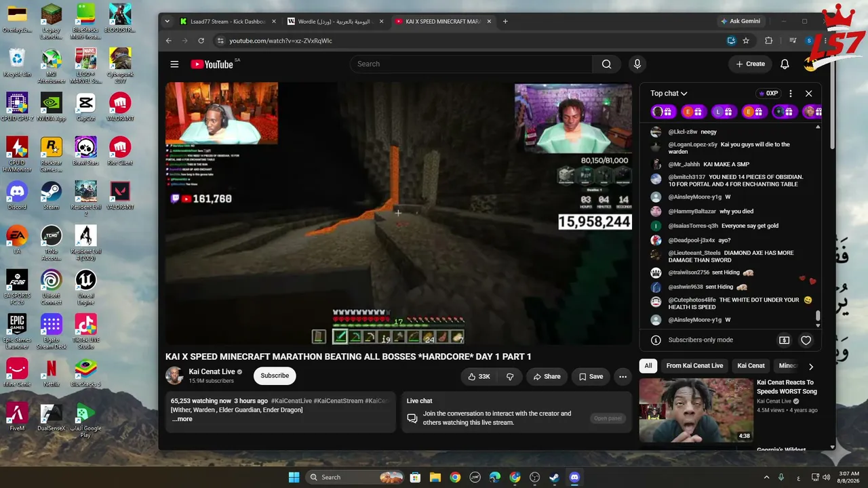Open File Explorer from the taskbar

435,477
